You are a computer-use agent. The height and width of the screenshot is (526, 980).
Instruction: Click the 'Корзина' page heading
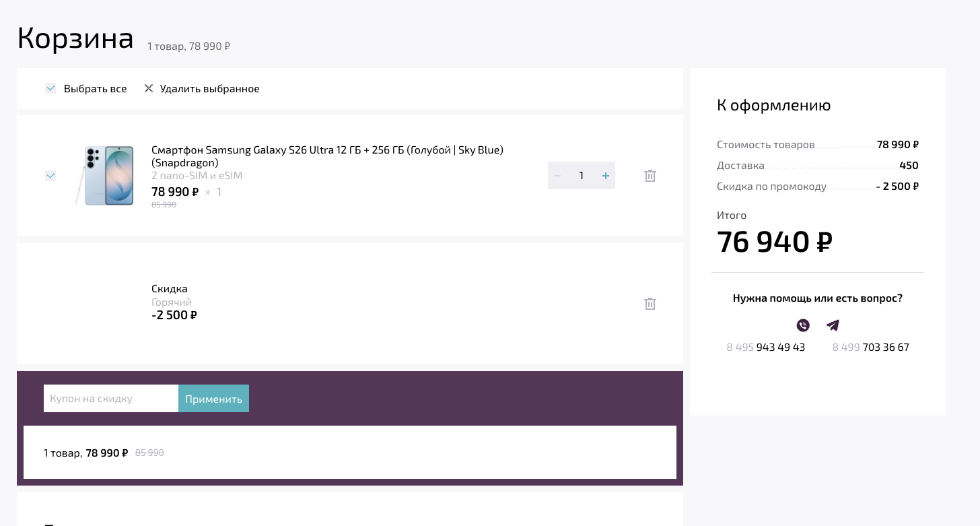[75, 38]
